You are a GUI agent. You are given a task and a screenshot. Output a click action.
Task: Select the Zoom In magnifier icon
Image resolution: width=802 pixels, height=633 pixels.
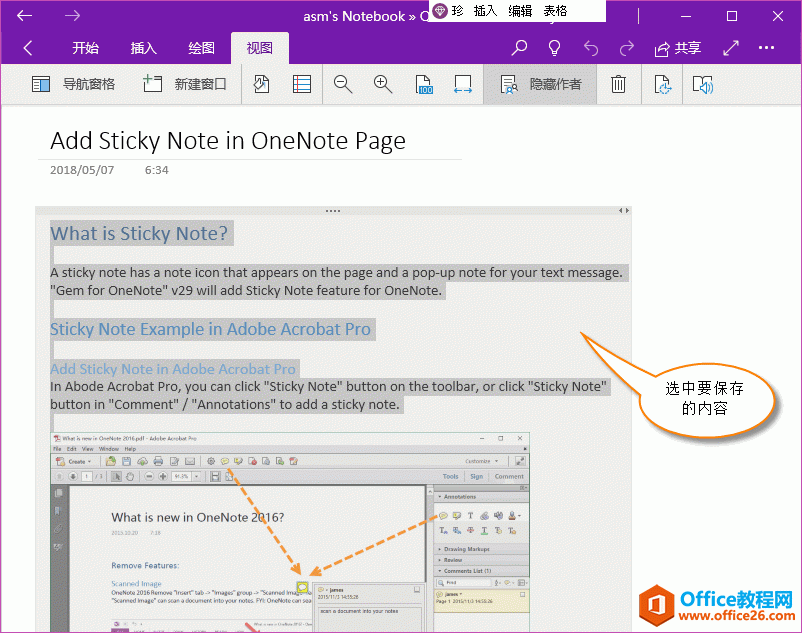point(383,84)
